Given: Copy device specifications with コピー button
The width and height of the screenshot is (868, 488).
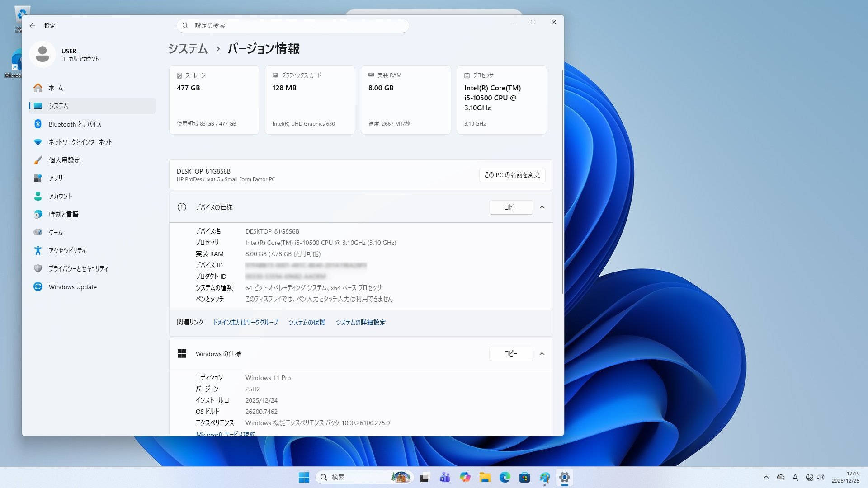Looking at the screenshot, I should pos(510,207).
